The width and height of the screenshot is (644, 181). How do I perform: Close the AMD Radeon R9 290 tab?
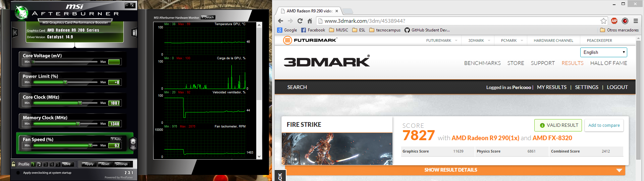[337, 11]
